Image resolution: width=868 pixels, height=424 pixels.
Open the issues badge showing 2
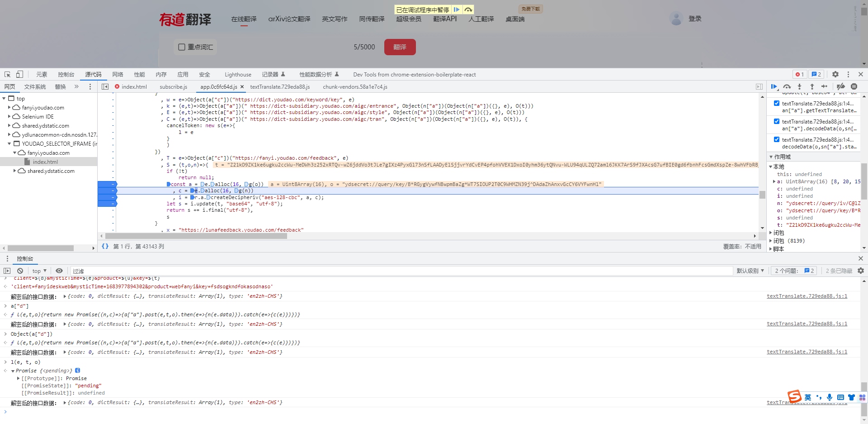(816, 74)
